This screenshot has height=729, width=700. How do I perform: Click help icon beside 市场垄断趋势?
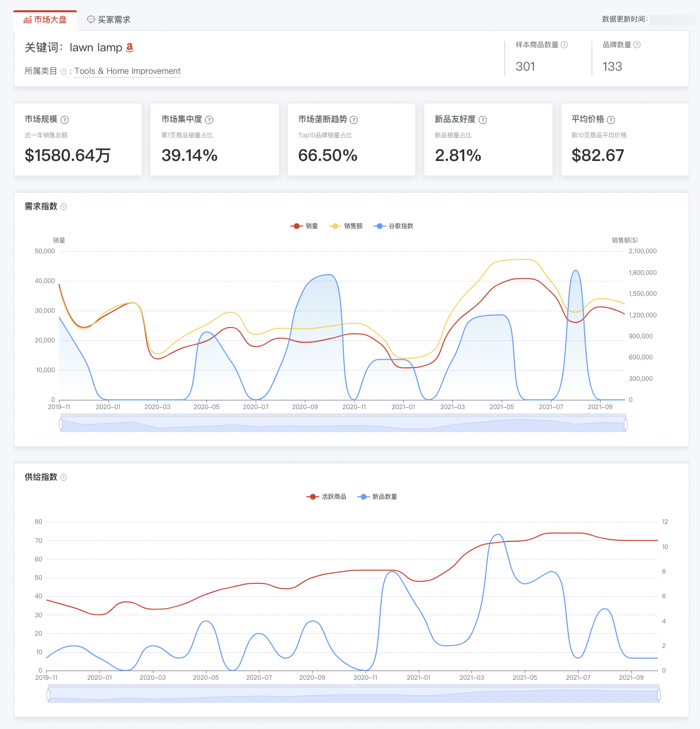[x=354, y=120]
